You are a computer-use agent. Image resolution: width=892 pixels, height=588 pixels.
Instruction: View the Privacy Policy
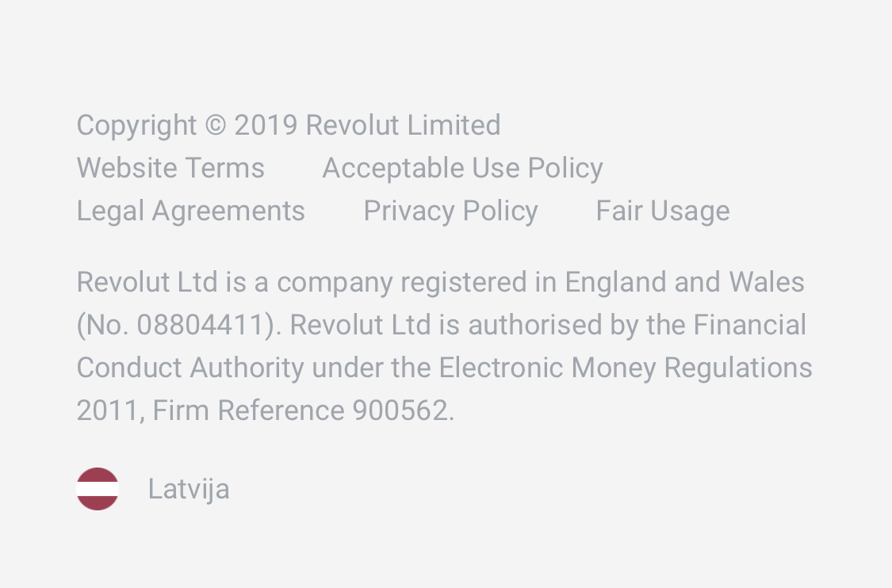coord(450,211)
